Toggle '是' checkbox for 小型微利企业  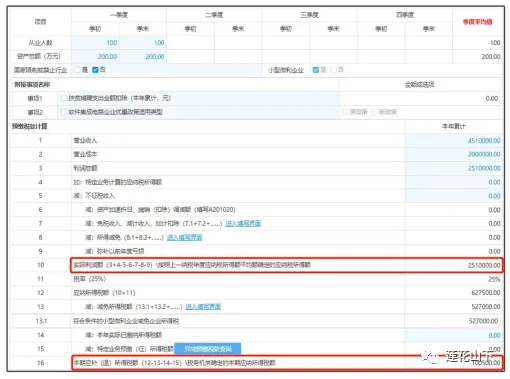316,70
